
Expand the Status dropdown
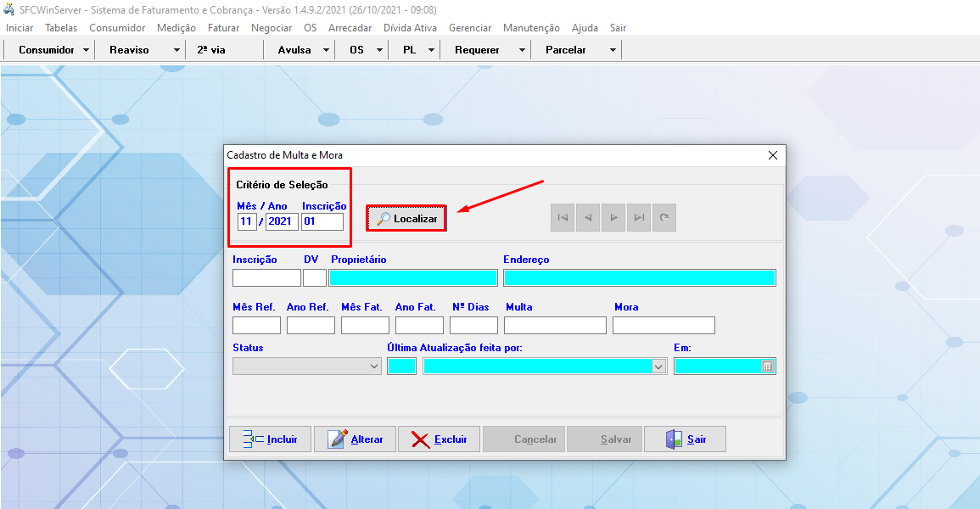click(374, 366)
